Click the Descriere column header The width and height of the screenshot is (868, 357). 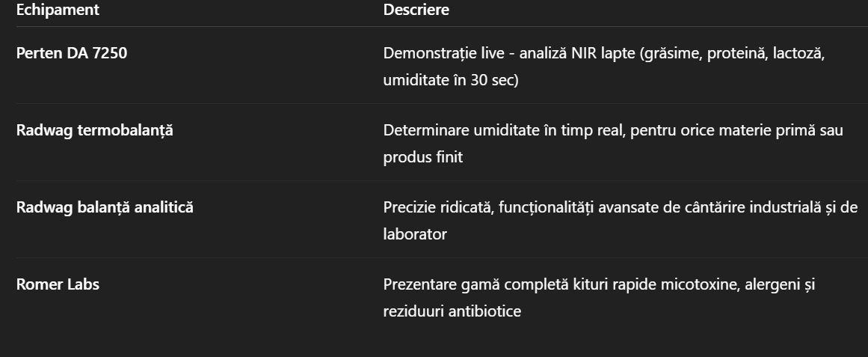(416, 10)
